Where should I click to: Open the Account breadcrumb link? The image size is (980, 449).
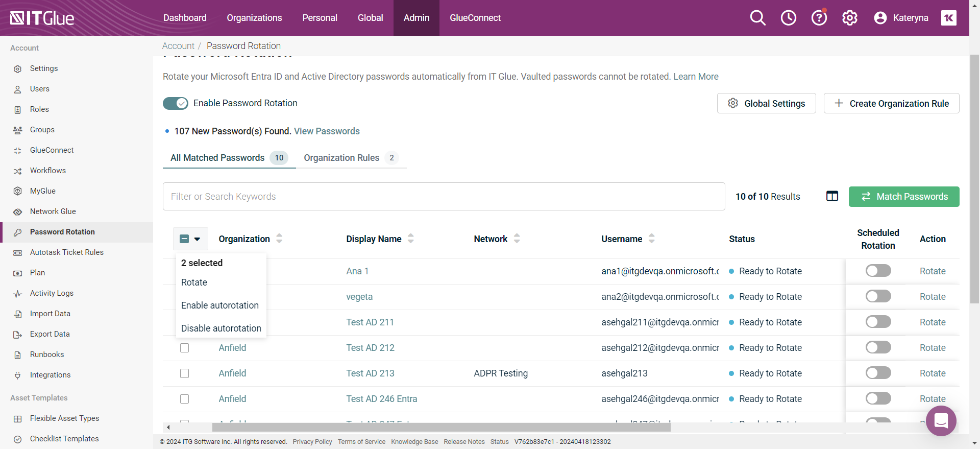click(178, 46)
